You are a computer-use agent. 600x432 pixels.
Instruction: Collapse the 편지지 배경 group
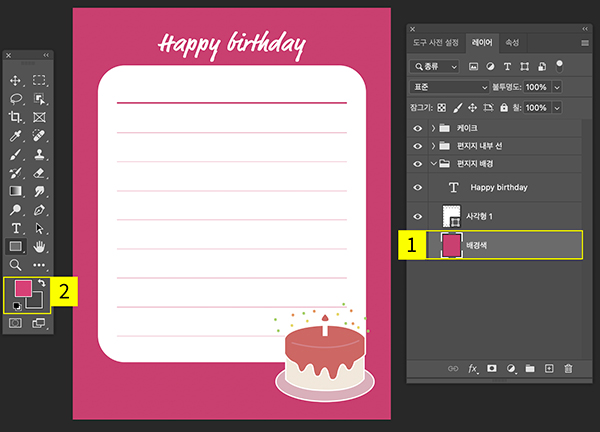click(x=433, y=164)
